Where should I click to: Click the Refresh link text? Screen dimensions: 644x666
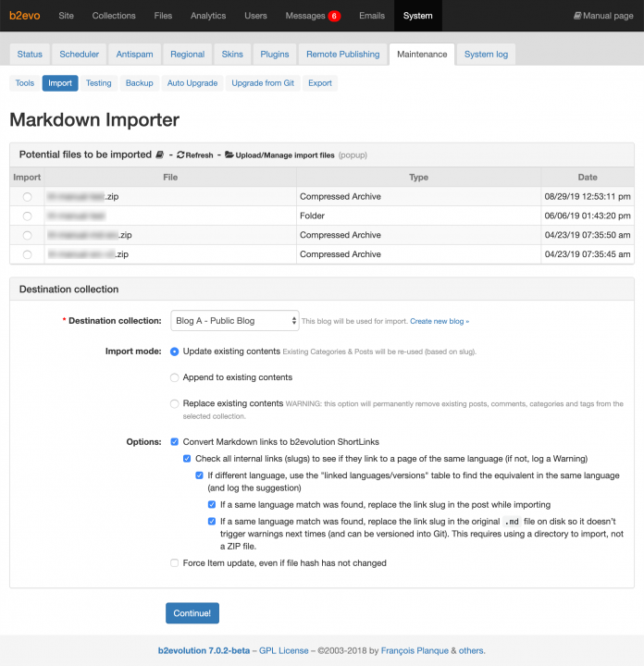pyautogui.click(x=199, y=155)
